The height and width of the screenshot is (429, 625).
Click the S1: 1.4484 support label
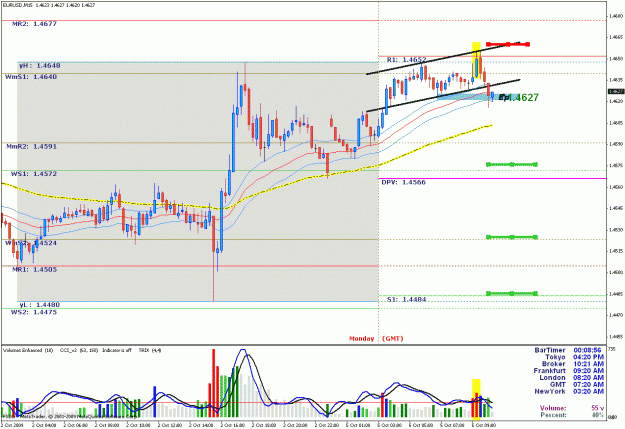[x=407, y=299]
